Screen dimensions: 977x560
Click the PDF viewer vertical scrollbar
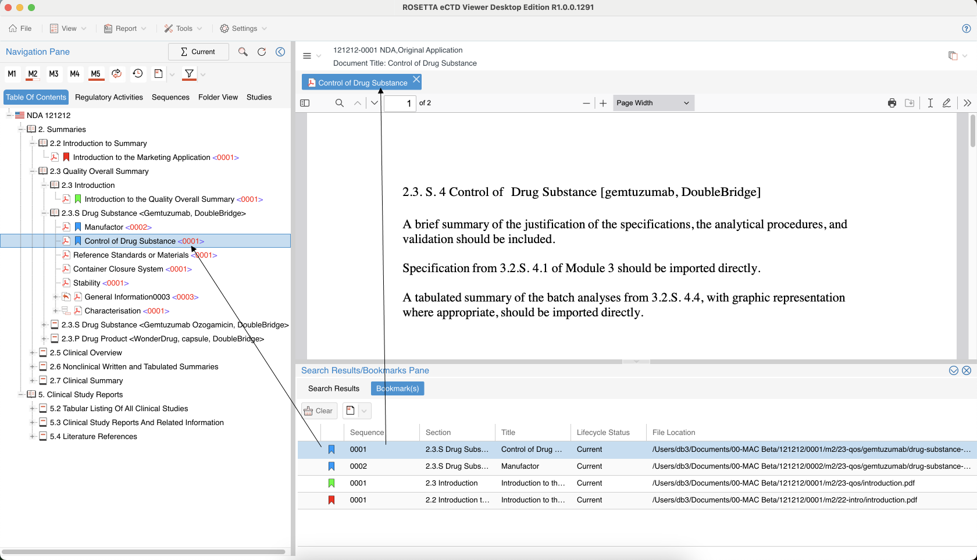tap(972, 131)
